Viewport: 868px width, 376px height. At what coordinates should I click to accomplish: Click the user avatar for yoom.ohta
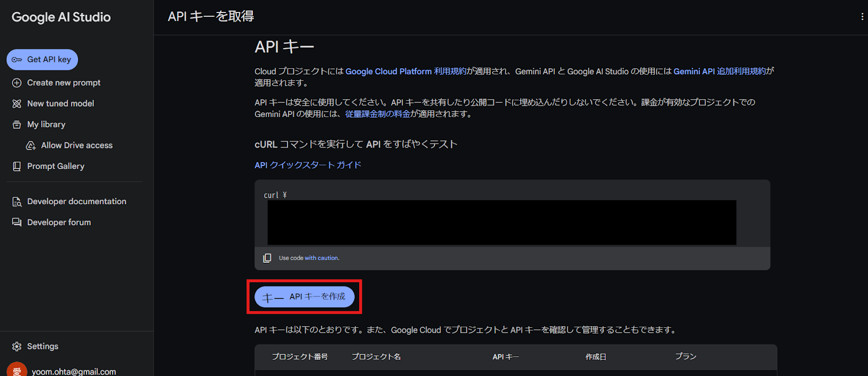tap(17, 371)
